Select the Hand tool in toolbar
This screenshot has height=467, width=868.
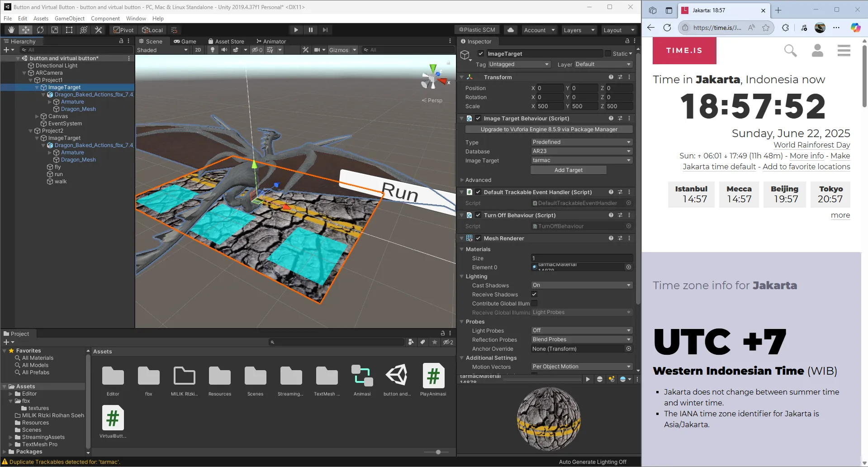(x=11, y=30)
